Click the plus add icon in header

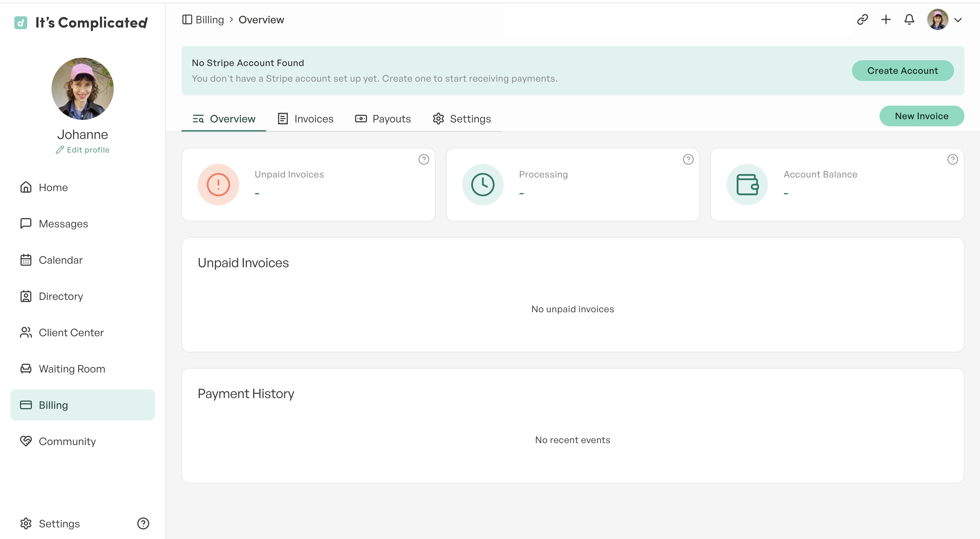point(886,19)
